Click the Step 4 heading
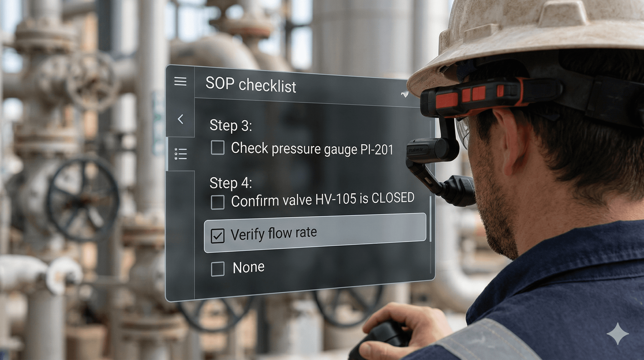 pyautogui.click(x=231, y=183)
